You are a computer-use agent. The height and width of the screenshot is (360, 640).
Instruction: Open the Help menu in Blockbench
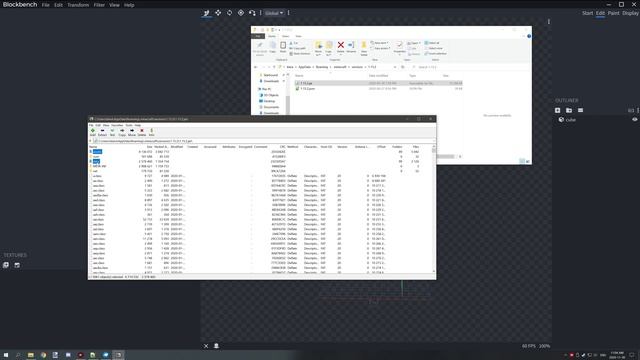(x=129, y=5)
